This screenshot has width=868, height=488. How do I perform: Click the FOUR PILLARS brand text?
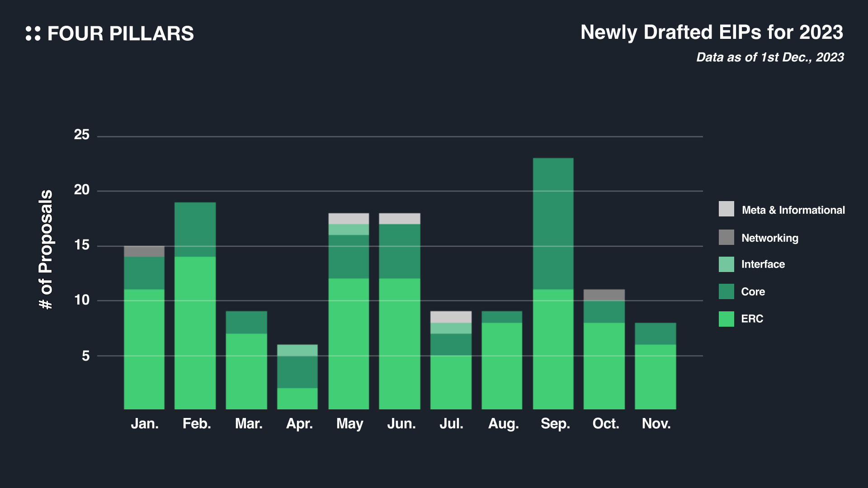pyautogui.click(x=120, y=34)
